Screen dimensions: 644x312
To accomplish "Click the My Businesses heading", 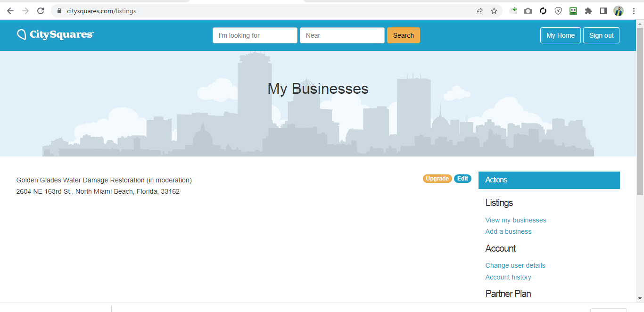I will (x=318, y=89).
